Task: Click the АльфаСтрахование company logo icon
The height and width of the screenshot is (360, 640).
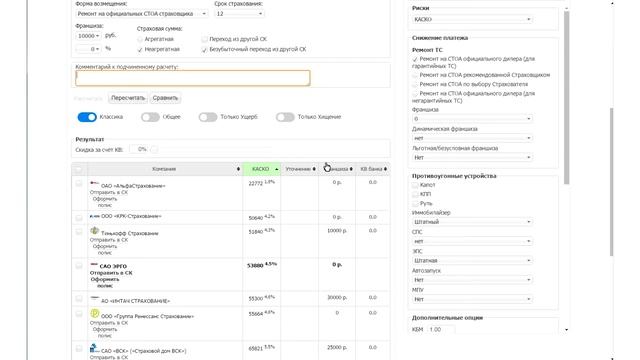Action: (95, 183)
